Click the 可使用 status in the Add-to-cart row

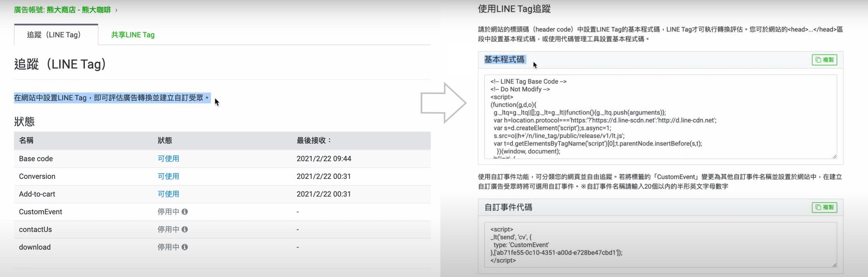(x=168, y=194)
